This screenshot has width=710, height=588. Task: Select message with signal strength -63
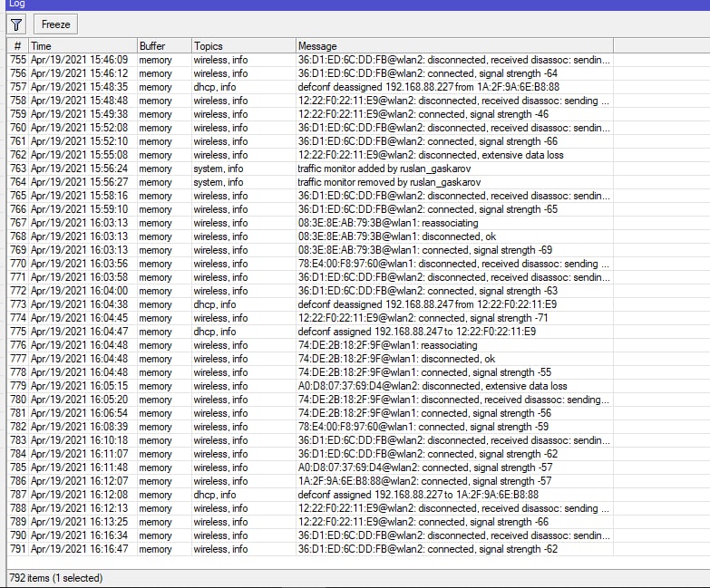427,291
